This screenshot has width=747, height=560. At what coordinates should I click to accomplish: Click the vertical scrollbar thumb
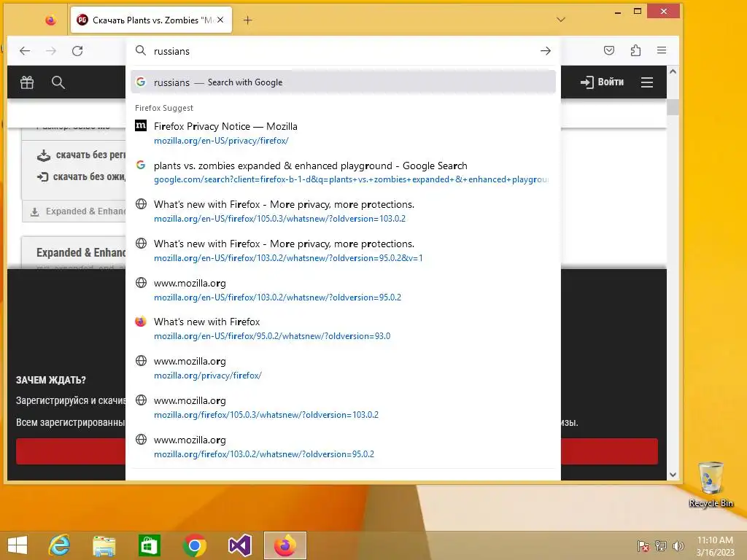(673, 107)
